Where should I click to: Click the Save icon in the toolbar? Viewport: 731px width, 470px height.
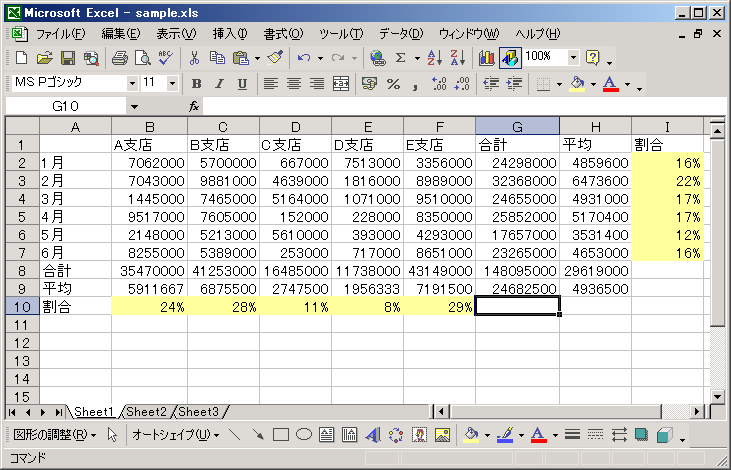69,58
